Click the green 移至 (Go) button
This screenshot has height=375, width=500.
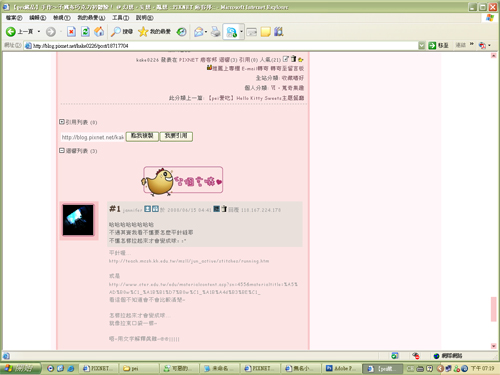click(438, 45)
